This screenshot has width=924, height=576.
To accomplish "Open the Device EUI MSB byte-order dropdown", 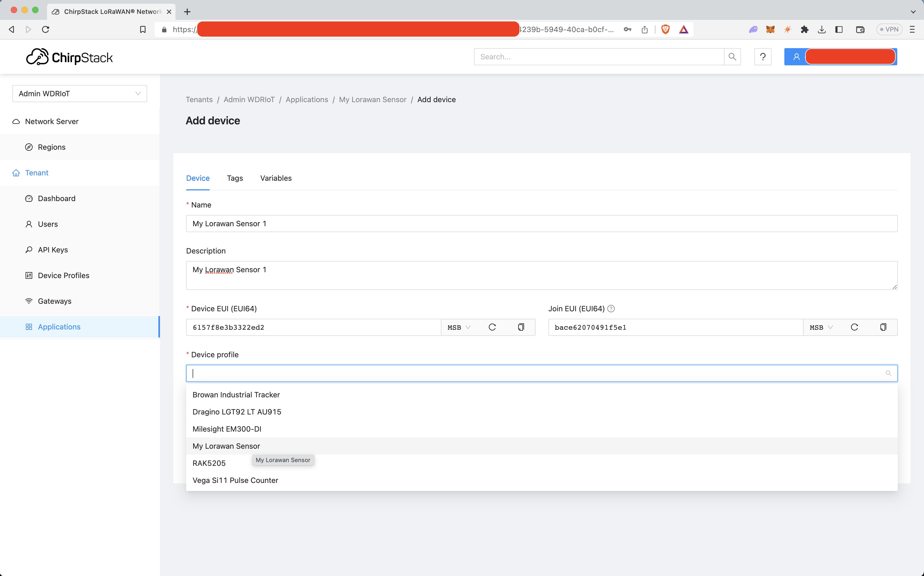I will tap(459, 327).
